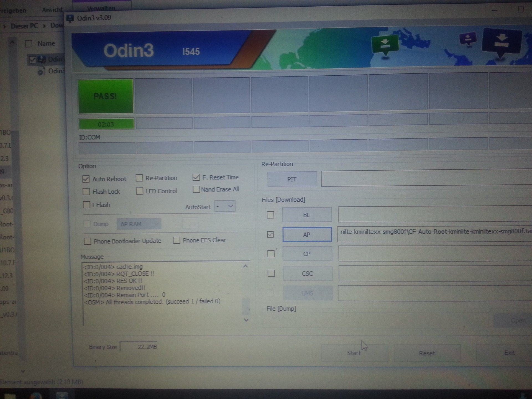This screenshot has height=399, width=532.
Task: Click green download icon on banner map
Action: [x=385, y=45]
